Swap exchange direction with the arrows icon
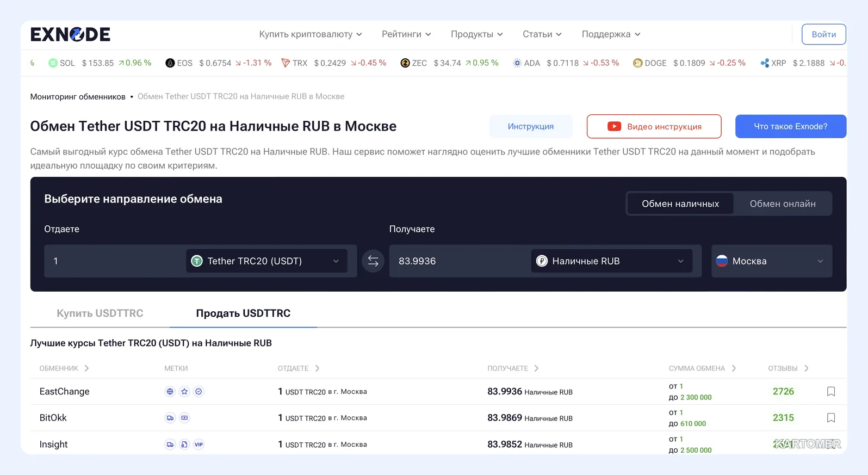868x475 pixels. pyautogui.click(x=373, y=261)
